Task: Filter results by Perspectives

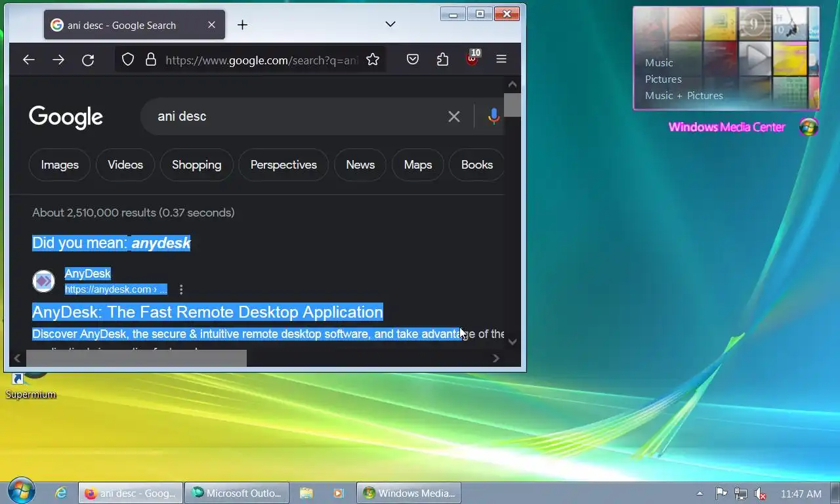Action: (283, 165)
